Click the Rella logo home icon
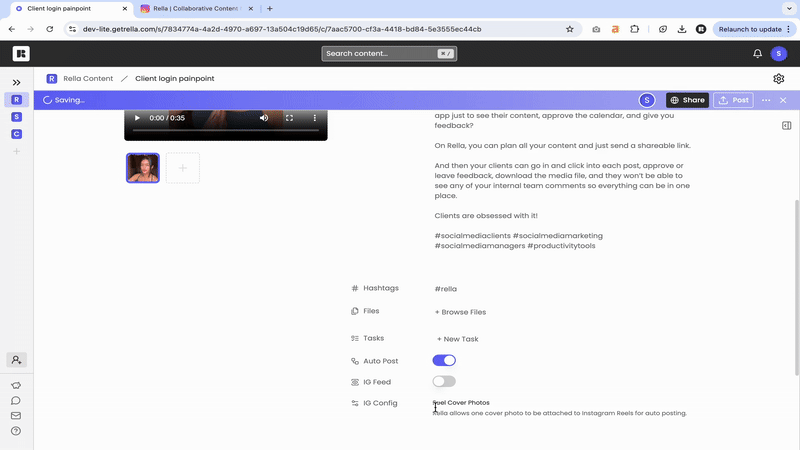The height and width of the screenshot is (450, 800). pyautogui.click(x=21, y=54)
